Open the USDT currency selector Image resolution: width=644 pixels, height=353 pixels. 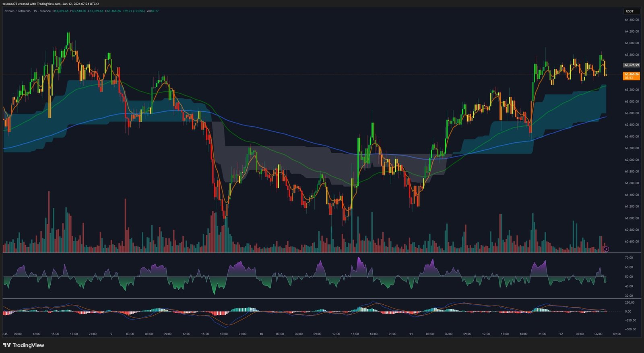coord(631,11)
